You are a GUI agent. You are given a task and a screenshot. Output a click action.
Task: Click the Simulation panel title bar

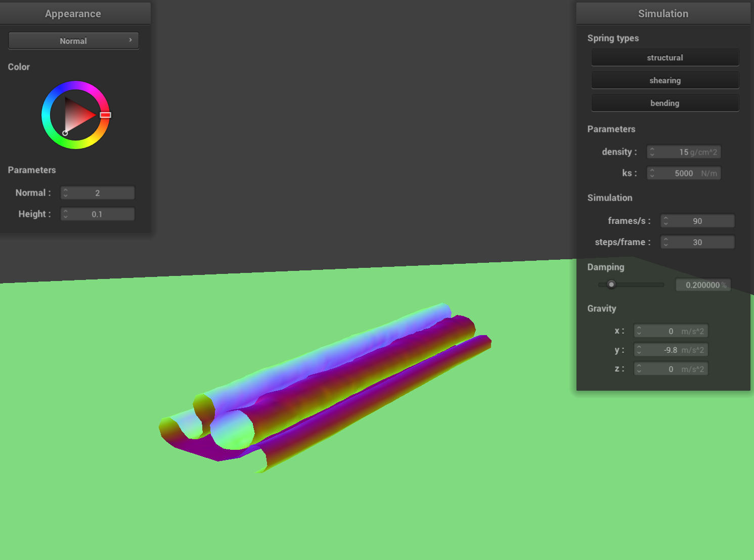click(x=663, y=14)
